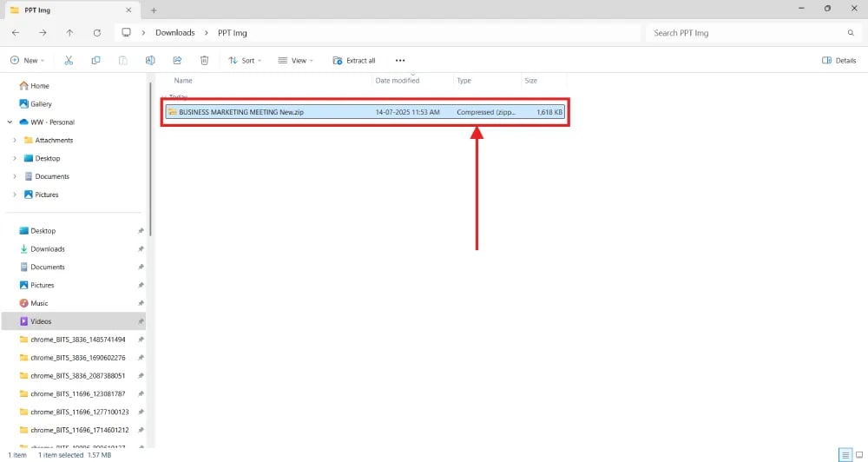Click the Extract all button
This screenshot has height=462, width=868.
click(354, 60)
